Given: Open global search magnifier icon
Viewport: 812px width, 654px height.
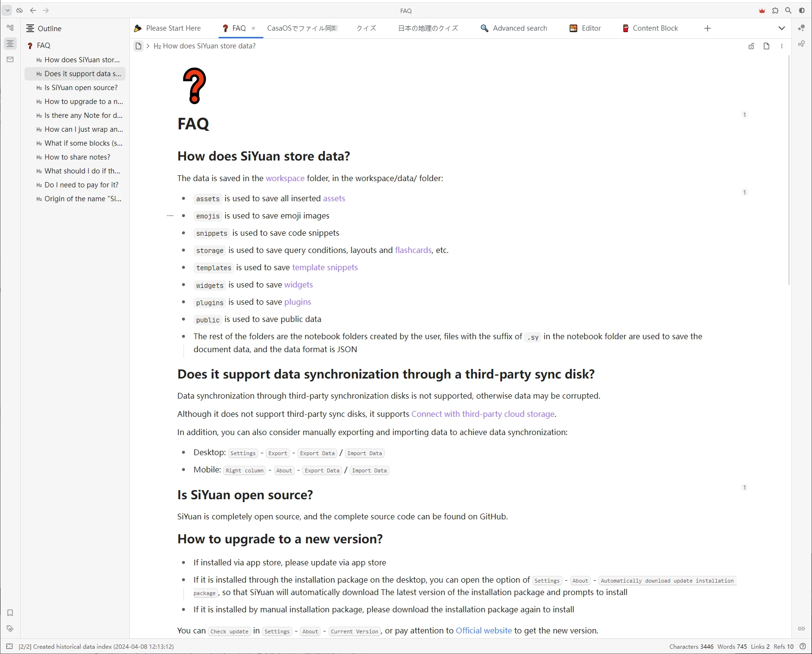Looking at the screenshot, I should pyautogui.click(x=788, y=11).
